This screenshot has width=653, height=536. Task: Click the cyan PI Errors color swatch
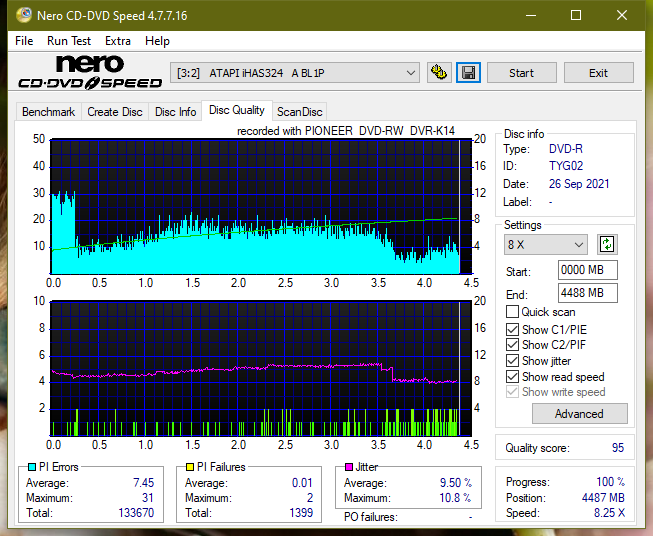pyautogui.click(x=32, y=467)
